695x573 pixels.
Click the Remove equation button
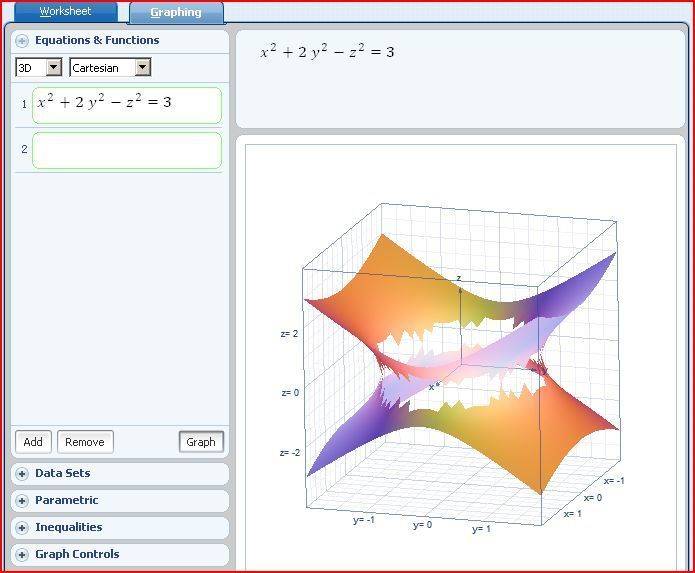(85, 442)
